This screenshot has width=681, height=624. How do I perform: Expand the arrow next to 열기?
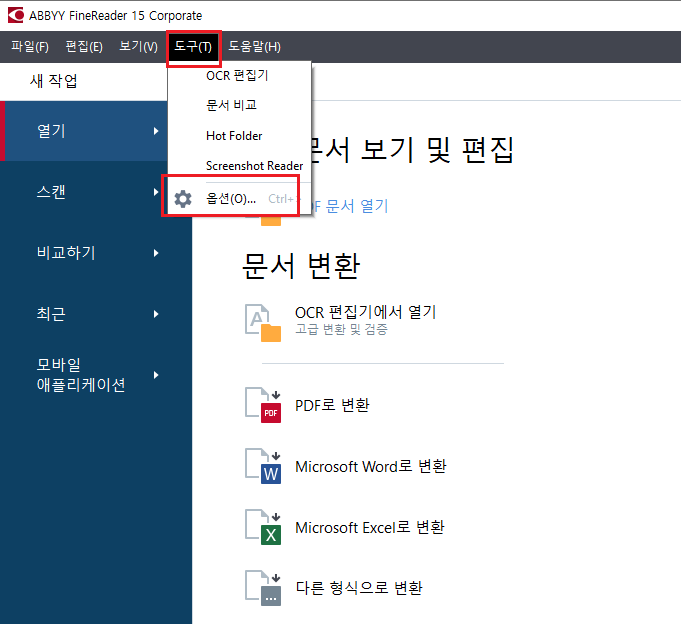click(x=156, y=131)
